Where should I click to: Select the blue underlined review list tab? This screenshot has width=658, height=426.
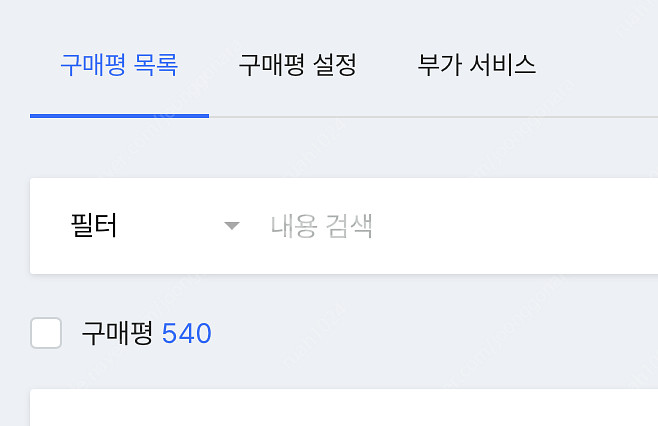119,67
